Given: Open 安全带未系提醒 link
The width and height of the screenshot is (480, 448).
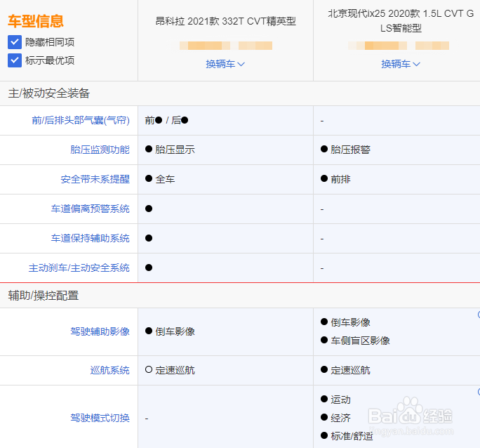Looking at the screenshot, I should tap(95, 179).
